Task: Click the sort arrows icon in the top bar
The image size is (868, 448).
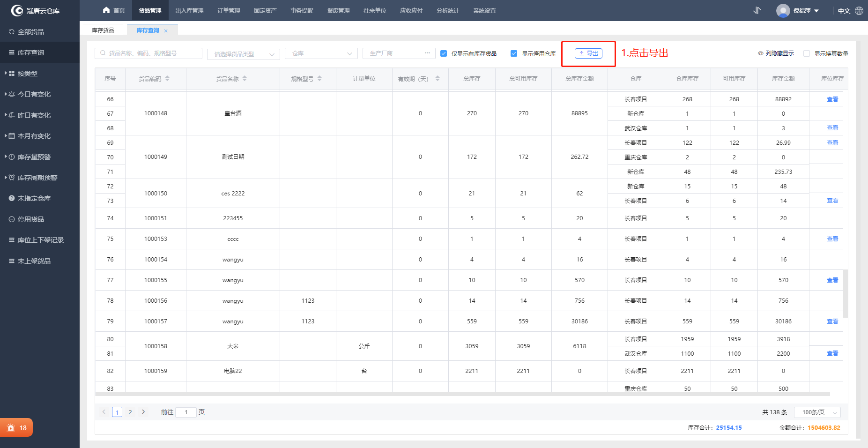Action: (x=757, y=10)
